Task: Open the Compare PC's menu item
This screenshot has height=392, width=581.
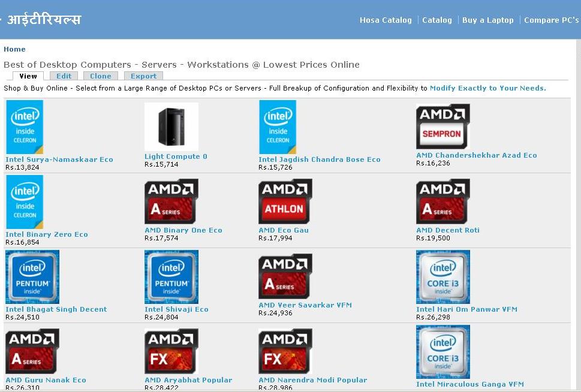Action: coord(552,20)
